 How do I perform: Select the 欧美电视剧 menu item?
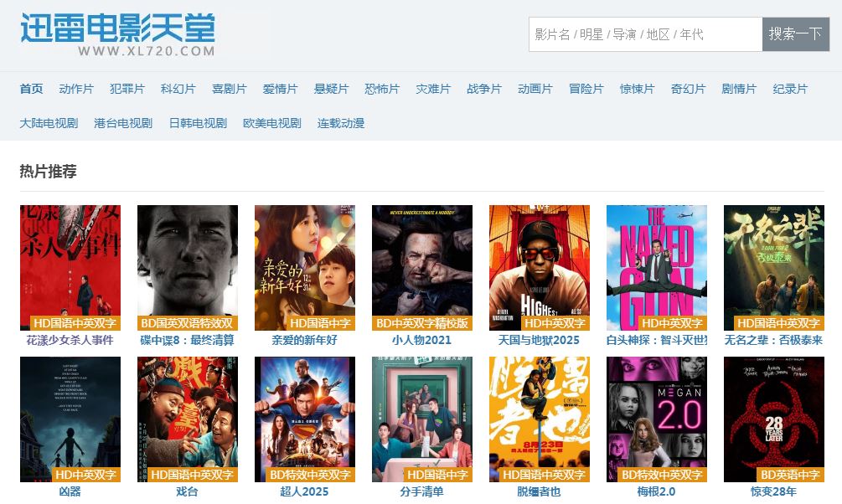272,123
